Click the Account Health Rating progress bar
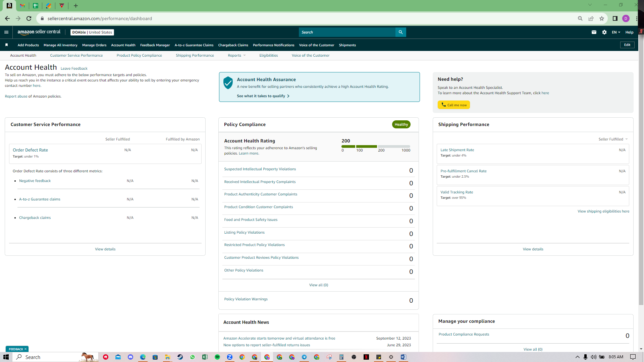The width and height of the screenshot is (644, 362). (x=376, y=146)
